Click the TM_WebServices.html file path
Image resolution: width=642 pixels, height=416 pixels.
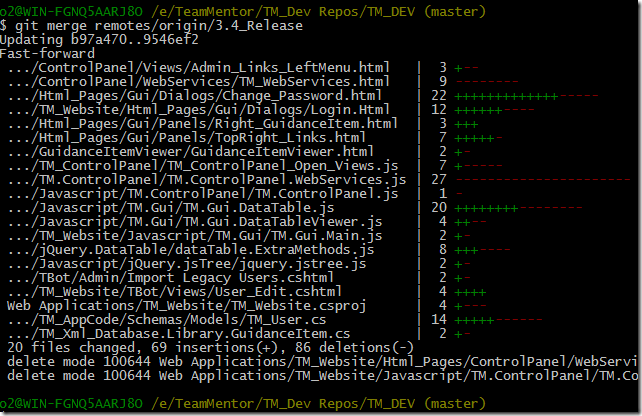click(199, 81)
